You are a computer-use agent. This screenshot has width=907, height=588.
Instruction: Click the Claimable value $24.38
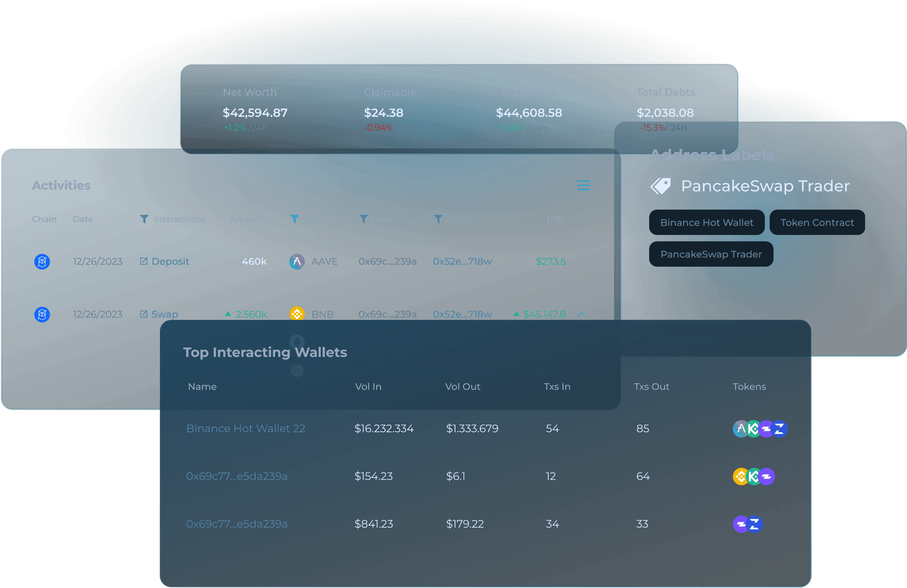click(384, 113)
